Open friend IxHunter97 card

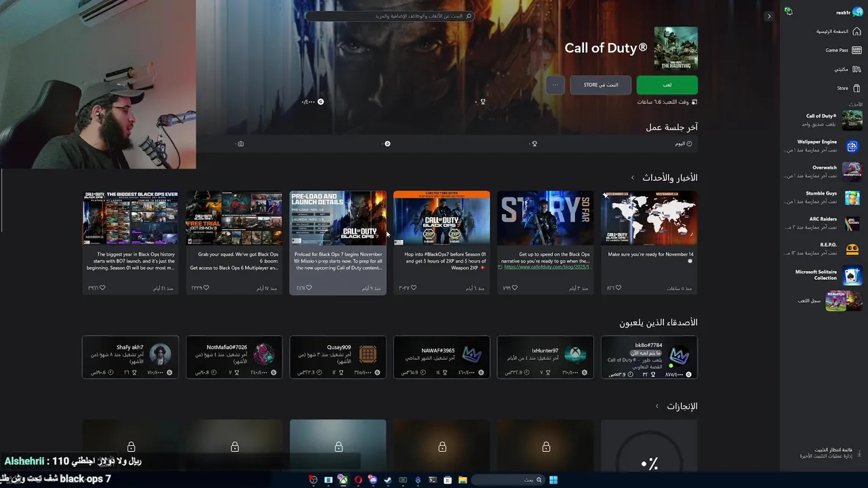(545, 357)
